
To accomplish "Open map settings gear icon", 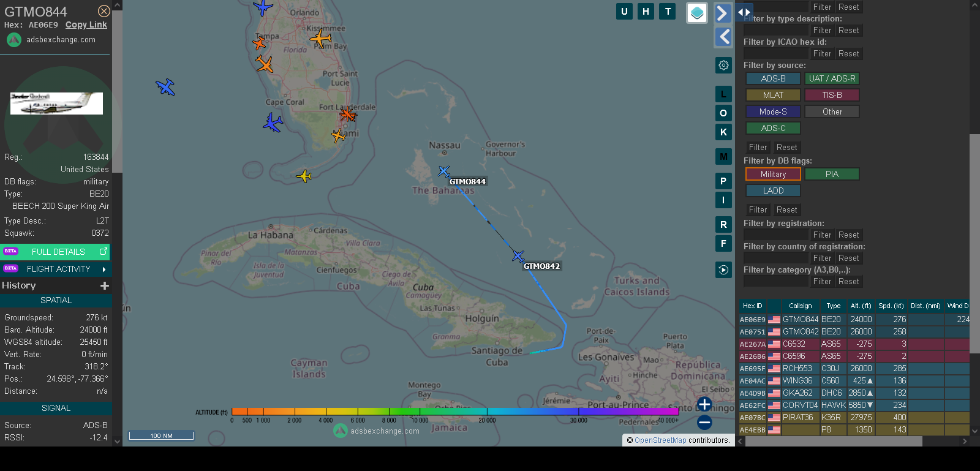I will pyautogui.click(x=723, y=65).
